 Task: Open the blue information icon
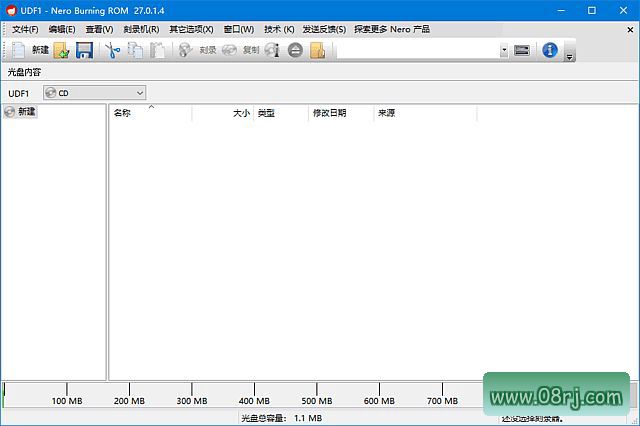(550, 50)
